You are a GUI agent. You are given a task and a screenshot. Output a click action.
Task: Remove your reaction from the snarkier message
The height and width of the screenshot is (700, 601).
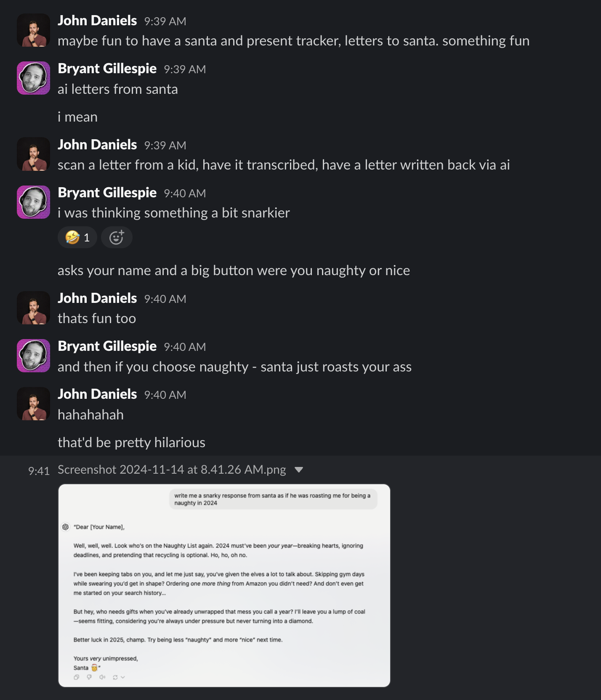coord(77,237)
